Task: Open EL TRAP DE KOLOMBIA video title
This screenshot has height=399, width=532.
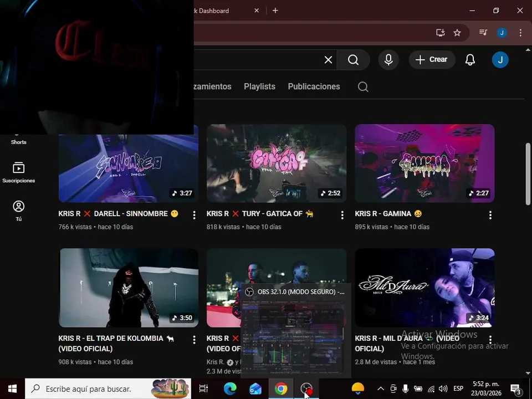Action: (x=116, y=344)
